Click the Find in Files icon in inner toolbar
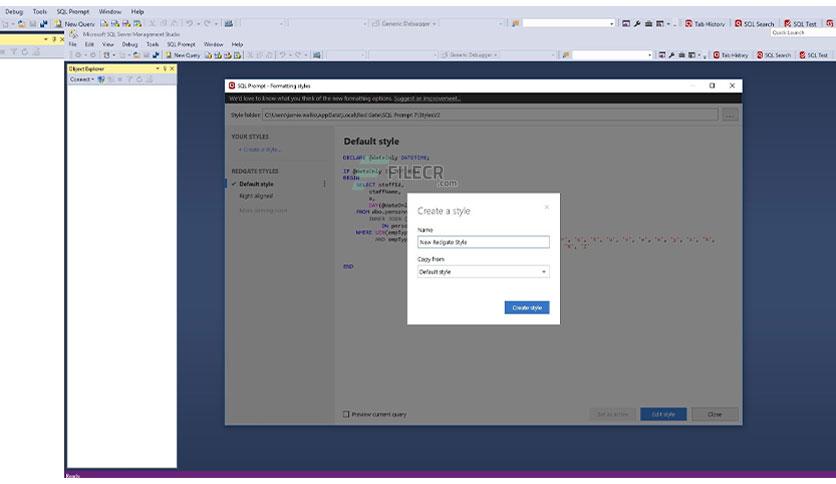836x484 pixels. [566, 55]
